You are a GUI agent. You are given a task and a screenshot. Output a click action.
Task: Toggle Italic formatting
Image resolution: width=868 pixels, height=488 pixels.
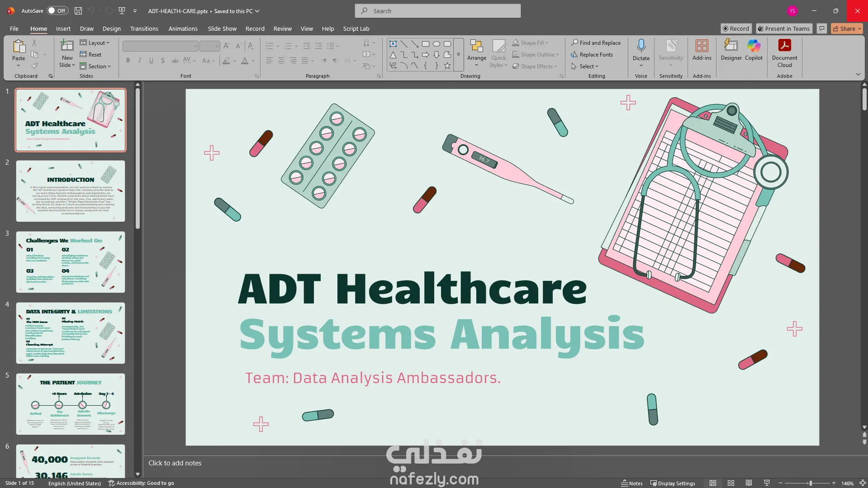tap(139, 60)
